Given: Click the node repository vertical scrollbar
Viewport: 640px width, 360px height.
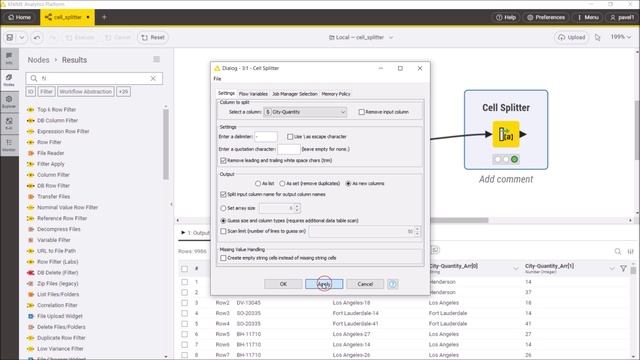Looking at the screenshot, I should coord(166,144).
